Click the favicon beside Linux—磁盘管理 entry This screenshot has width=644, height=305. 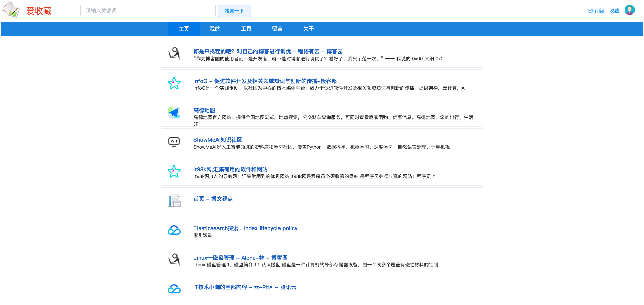(174, 260)
